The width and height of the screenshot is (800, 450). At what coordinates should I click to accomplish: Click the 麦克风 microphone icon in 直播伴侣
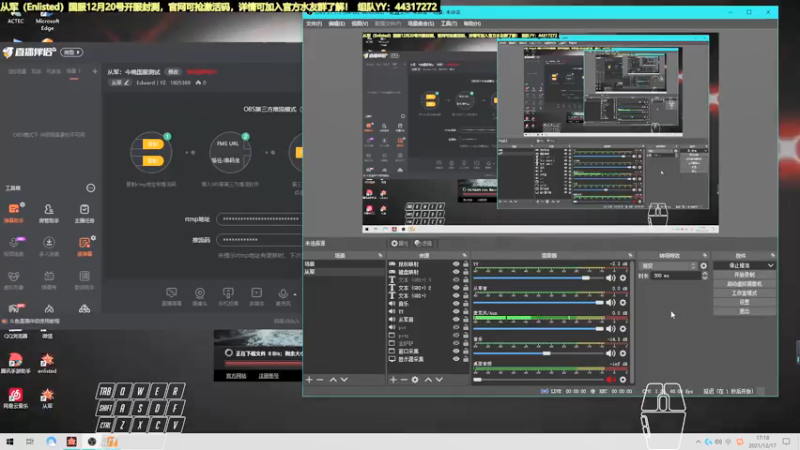[283, 296]
